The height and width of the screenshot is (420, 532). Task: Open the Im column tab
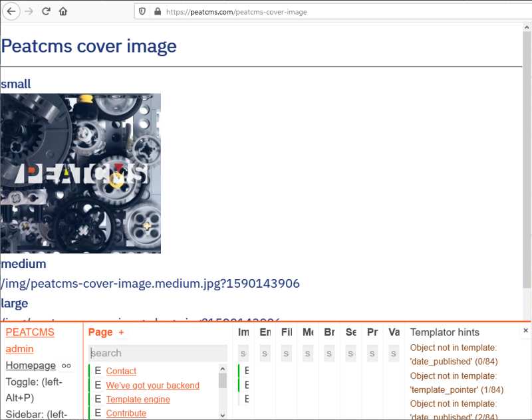click(x=243, y=332)
